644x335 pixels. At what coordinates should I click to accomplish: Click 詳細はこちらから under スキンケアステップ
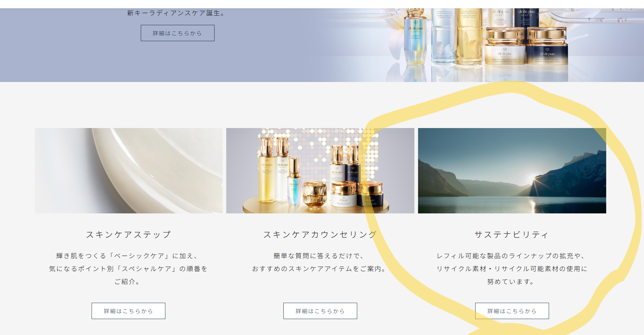pyautogui.click(x=128, y=311)
